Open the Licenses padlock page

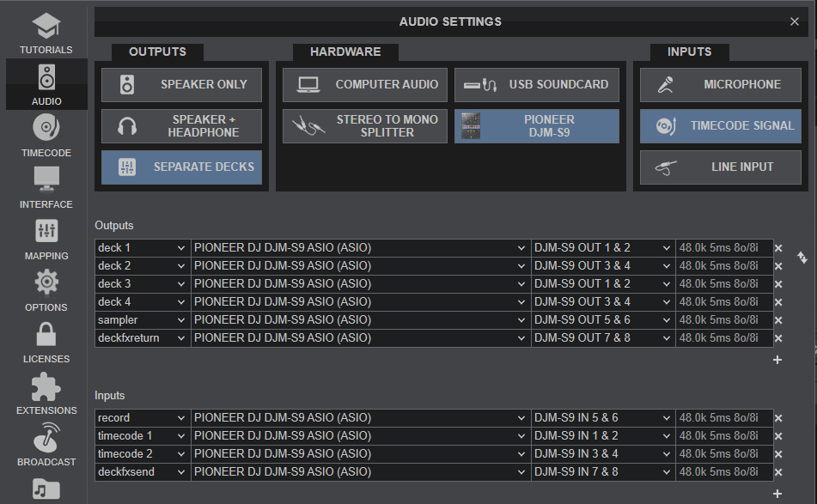[x=46, y=342]
